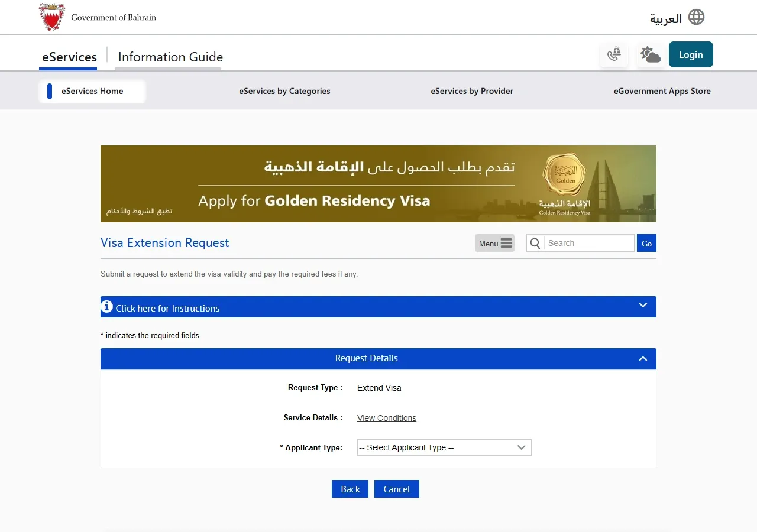Open eServices by Categories
The height and width of the screenshot is (532, 757).
[x=284, y=91]
